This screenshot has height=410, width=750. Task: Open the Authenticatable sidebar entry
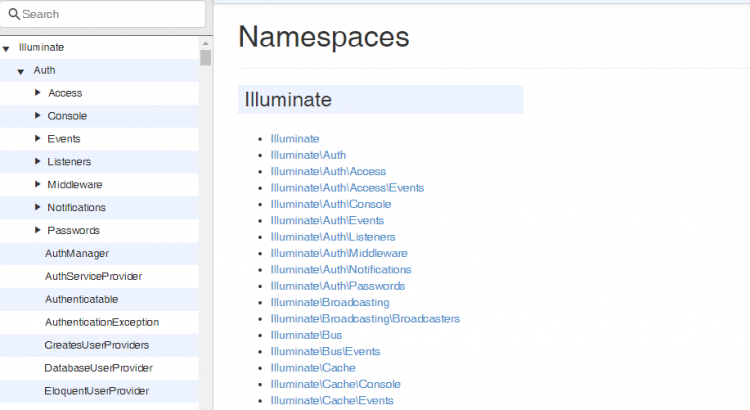pyautogui.click(x=81, y=300)
